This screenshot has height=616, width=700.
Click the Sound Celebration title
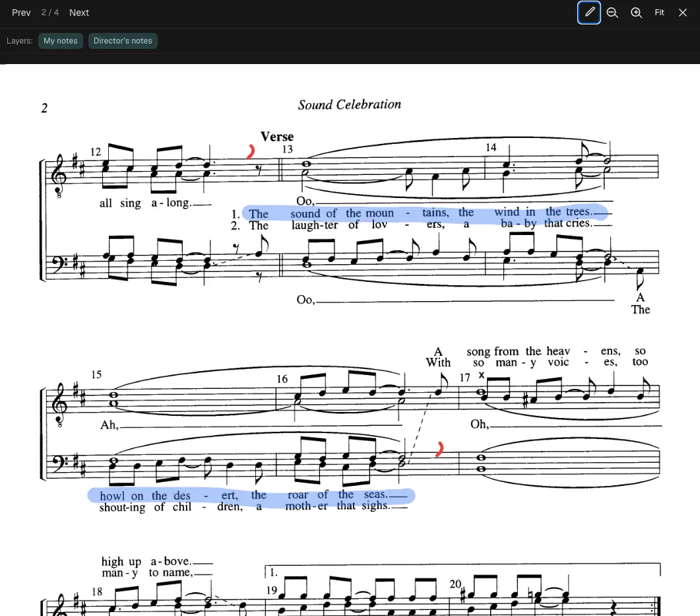pos(350,104)
